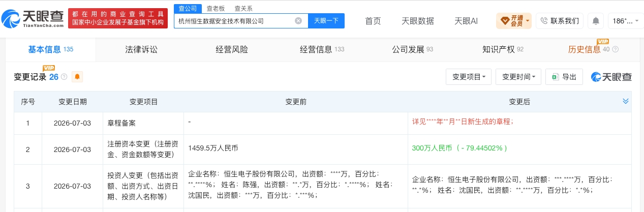Expand the table with double-chevron arrow
The height and width of the screenshot is (212, 644).
(x=626, y=101)
